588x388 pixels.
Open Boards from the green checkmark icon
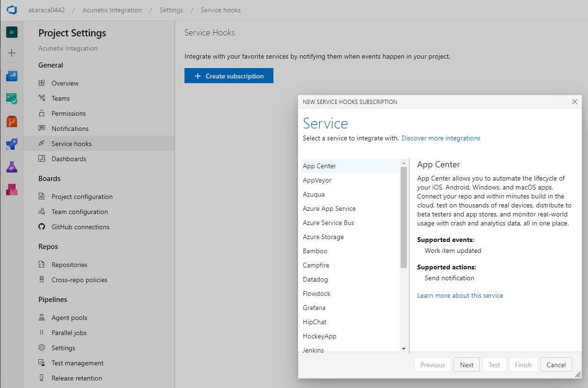click(12, 99)
